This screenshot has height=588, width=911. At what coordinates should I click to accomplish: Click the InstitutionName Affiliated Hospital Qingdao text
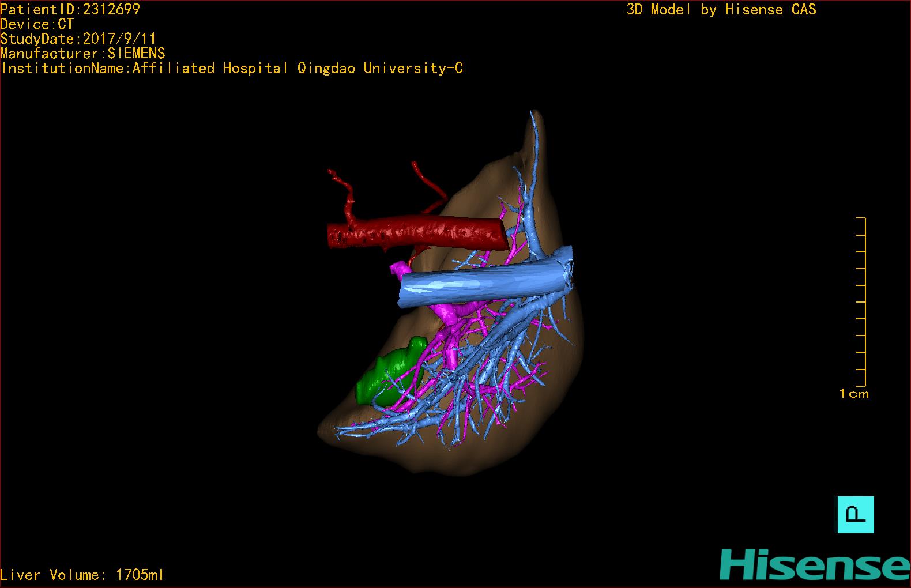click(232, 69)
